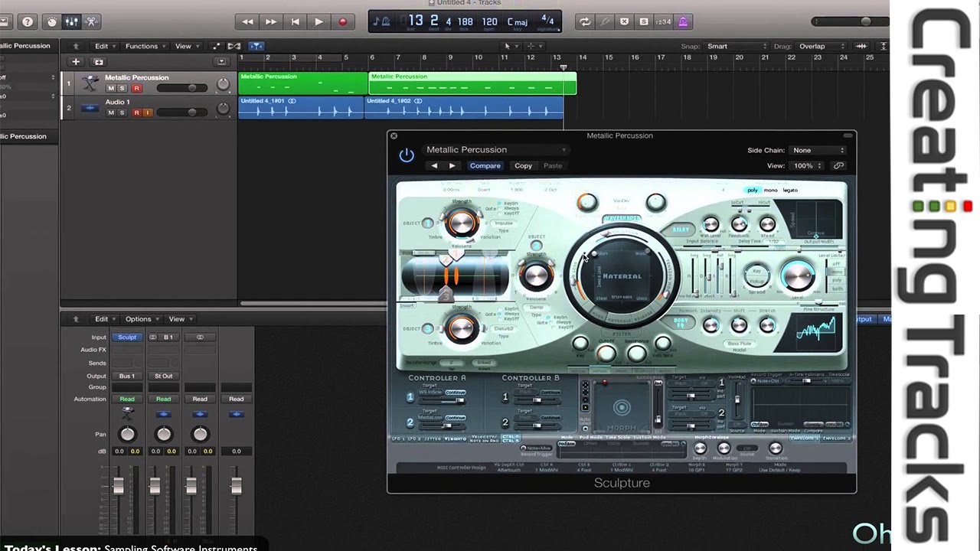
Task: Open the global tracks disclosure button
Action: tap(222, 62)
